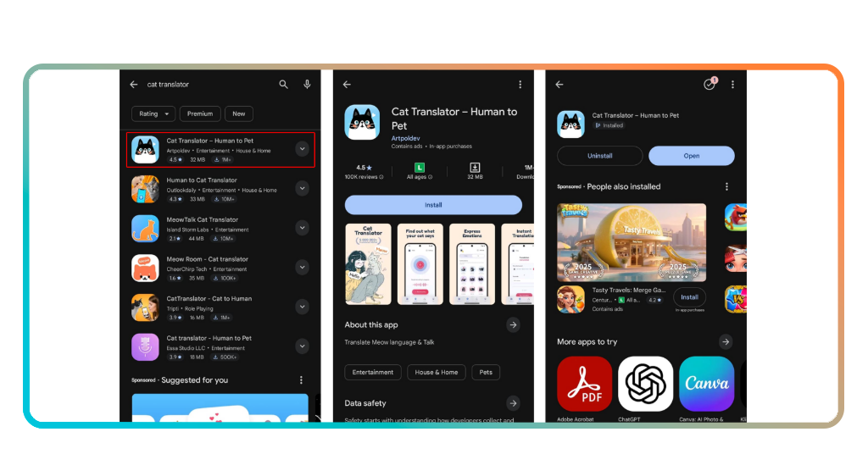Go back from the installed app page
Image resolution: width=868 pixels, height=454 pixels.
[x=559, y=85]
